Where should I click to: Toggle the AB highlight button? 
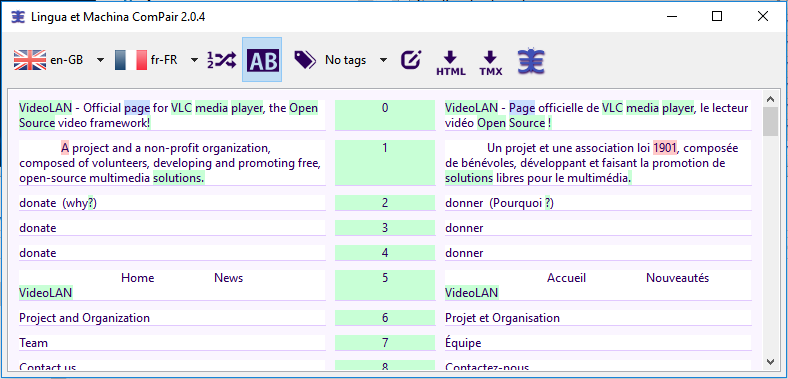tap(262, 60)
